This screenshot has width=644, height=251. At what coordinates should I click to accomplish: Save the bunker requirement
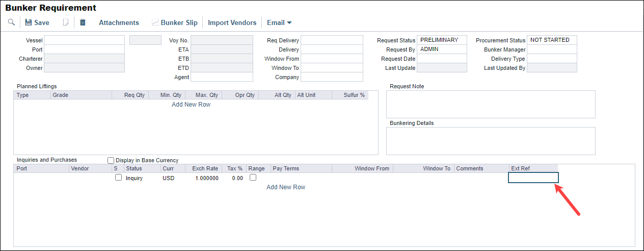(37, 22)
